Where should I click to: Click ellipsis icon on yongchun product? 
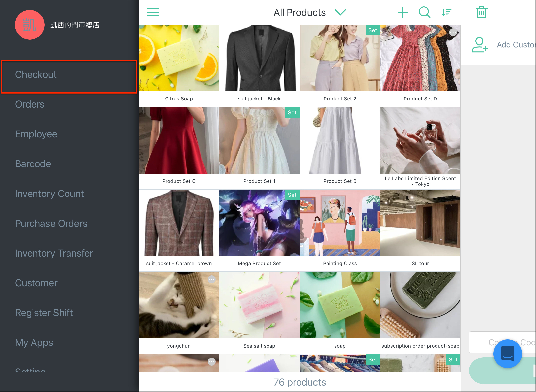click(211, 280)
